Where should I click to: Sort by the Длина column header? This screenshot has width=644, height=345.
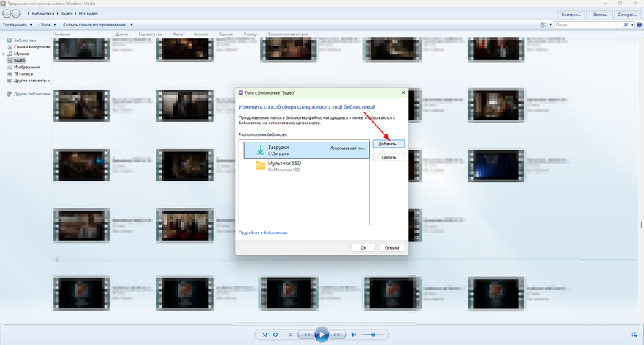click(x=122, y=34)
